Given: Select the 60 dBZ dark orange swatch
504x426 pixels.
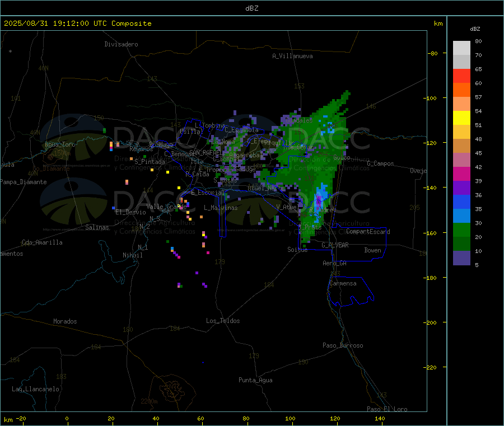Looking at the screenshot, I should 461,90.
